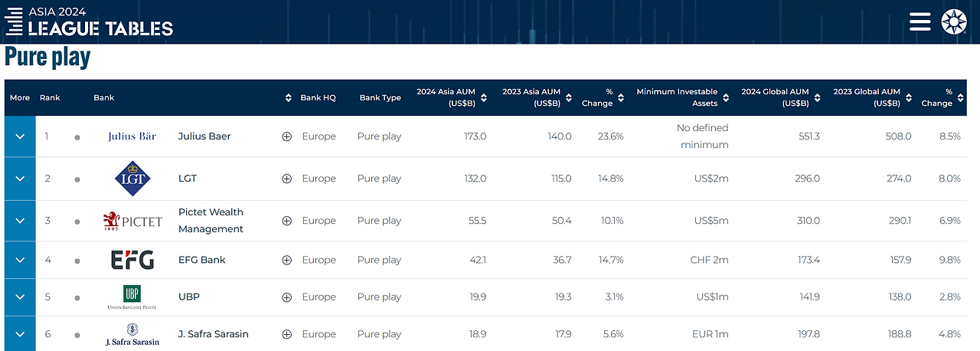Click the Bank HQ column header
The image size is (980, 351).
click(318, 98)
